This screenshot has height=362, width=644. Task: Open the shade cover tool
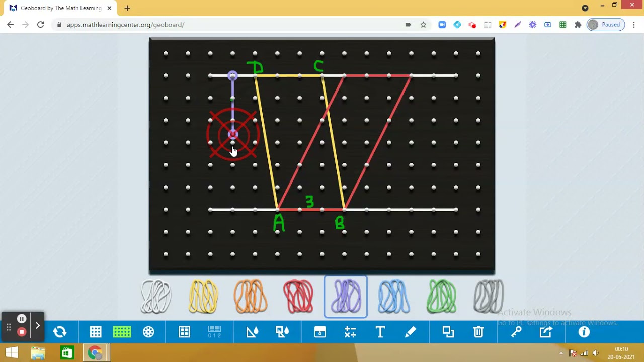[320, 332]
